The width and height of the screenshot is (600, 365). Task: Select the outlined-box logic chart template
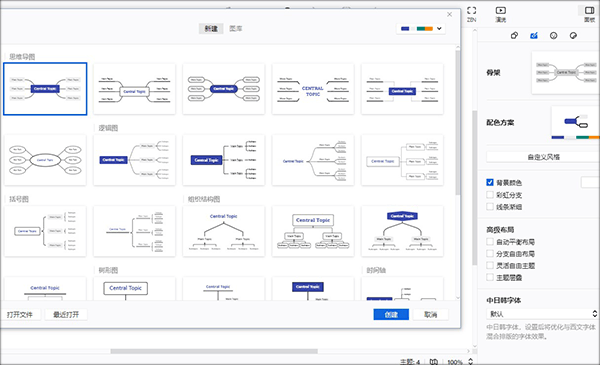click(402, 160)
